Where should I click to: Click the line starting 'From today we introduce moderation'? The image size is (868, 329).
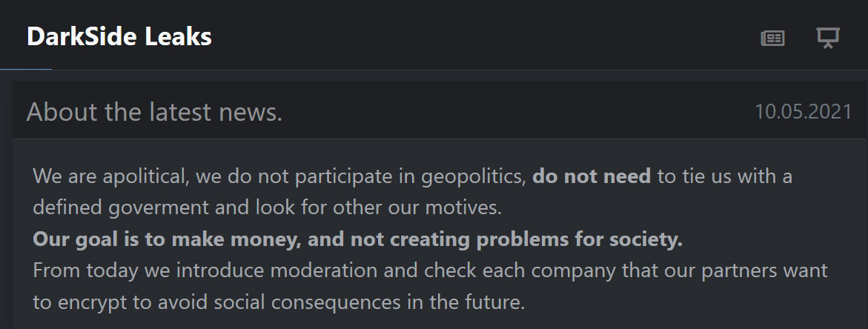coord(430,271)
